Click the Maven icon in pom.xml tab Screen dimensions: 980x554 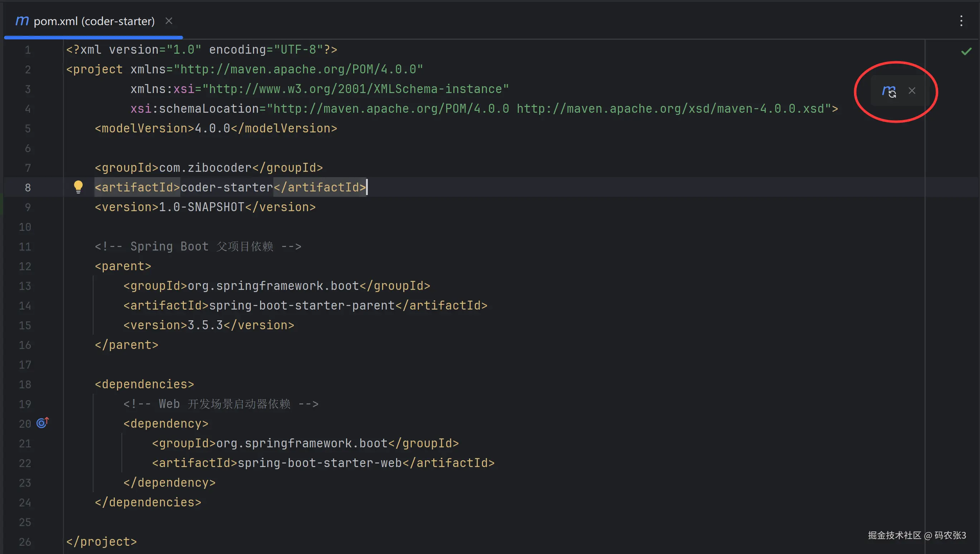[22, 21]
